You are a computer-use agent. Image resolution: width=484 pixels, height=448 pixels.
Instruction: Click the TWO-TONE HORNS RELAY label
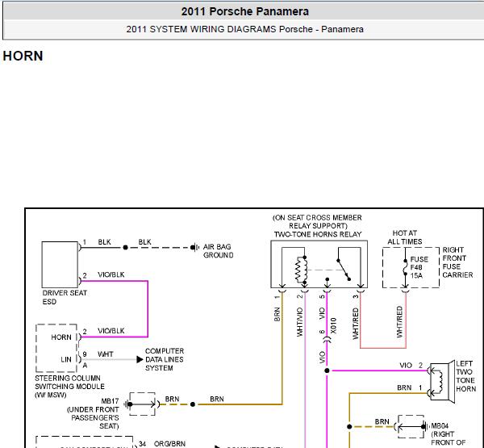point(318,235)
